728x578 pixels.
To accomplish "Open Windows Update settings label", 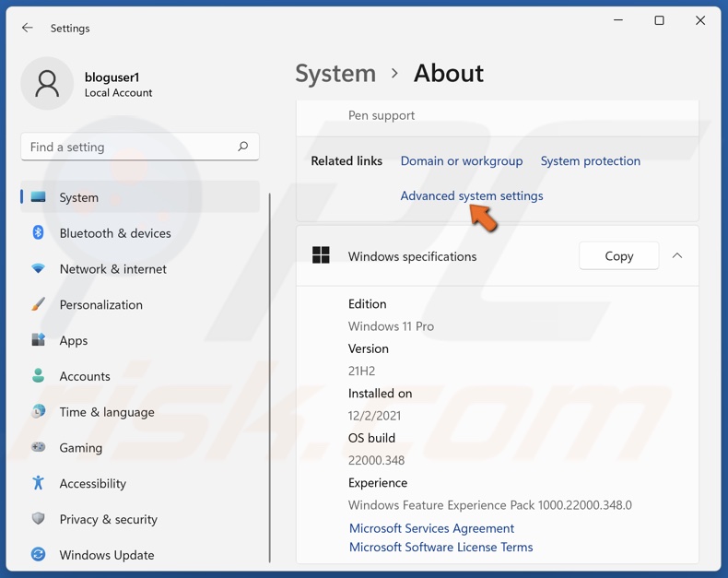I will click(107, 555).
